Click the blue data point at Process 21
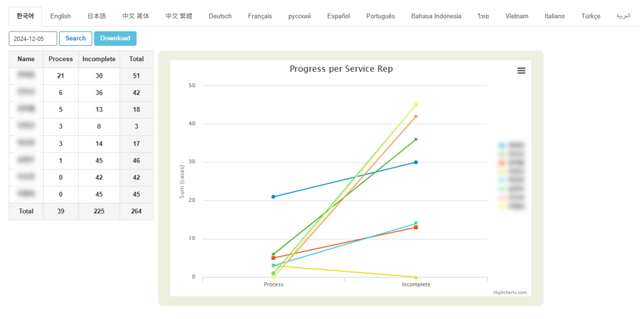 coord(273,197)
